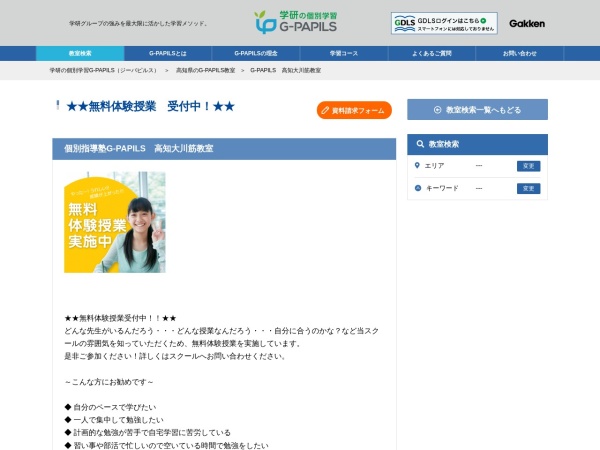Click the ◆ 自分のペースで学びたい bullet
Viewport: 600px width, 450px height.
pos(110,407)
